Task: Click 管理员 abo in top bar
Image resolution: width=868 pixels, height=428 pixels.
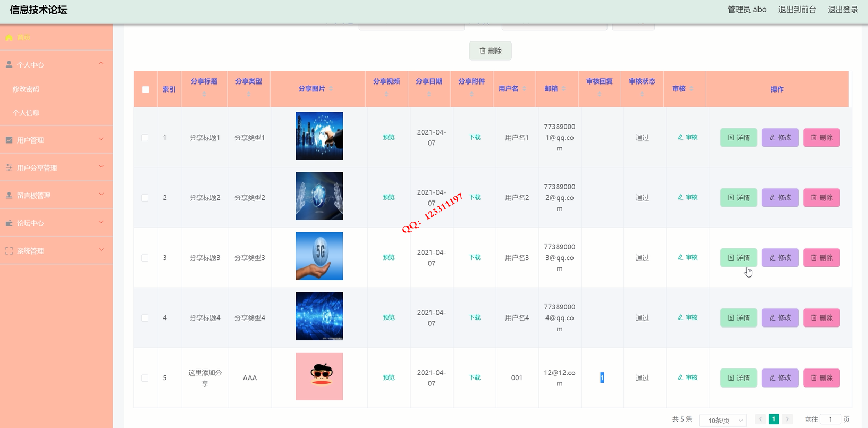Action: pyautogui.click(x=747, y=10)
